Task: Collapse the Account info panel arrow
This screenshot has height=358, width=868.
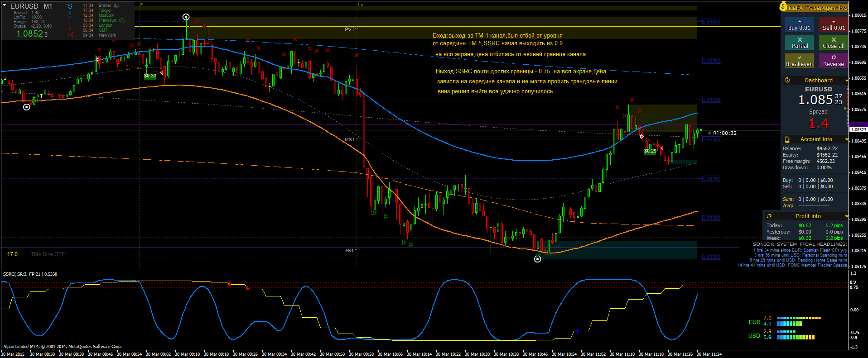Action: pos(846,139)
